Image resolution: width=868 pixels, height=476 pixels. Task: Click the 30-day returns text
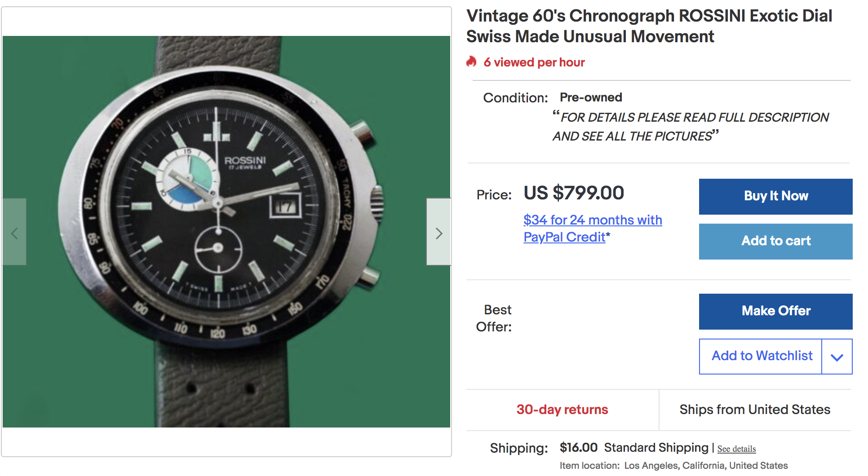click(x=562, y=410)
